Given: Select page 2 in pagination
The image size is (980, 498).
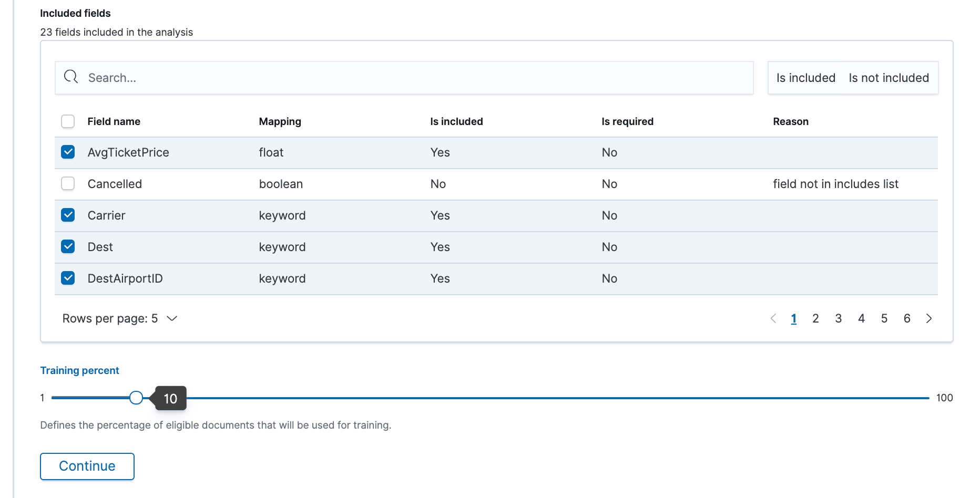Looking at the screenshot, I should [x=816, y=318].
